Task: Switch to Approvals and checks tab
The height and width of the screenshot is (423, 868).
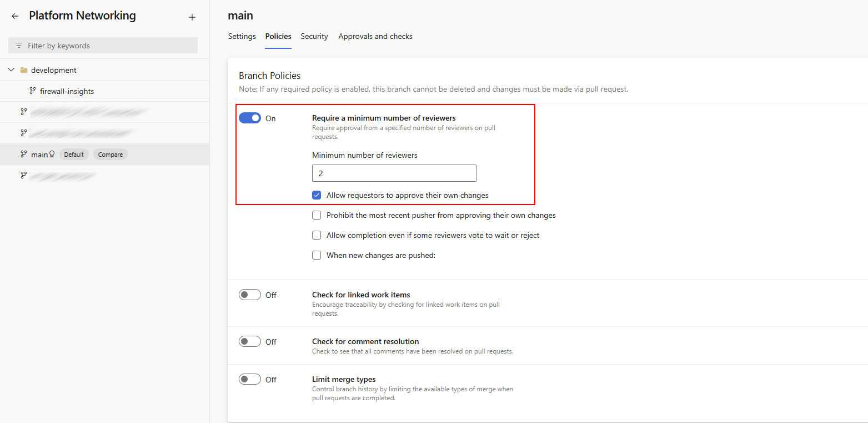Action: [x=375, y=36]
